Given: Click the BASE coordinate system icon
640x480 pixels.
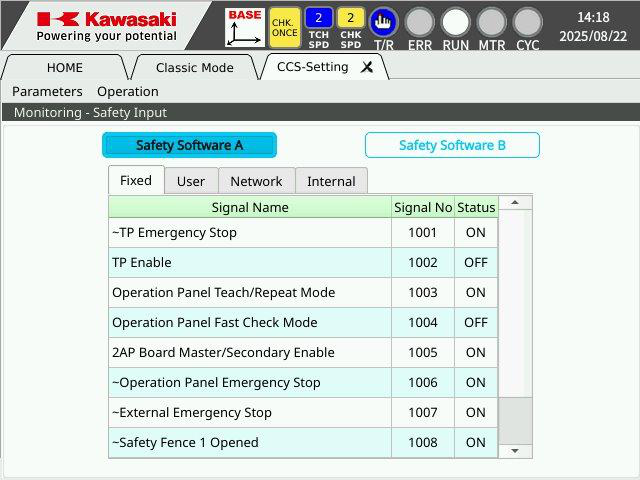Looking at the screenshot, I should tap(244, 27).
